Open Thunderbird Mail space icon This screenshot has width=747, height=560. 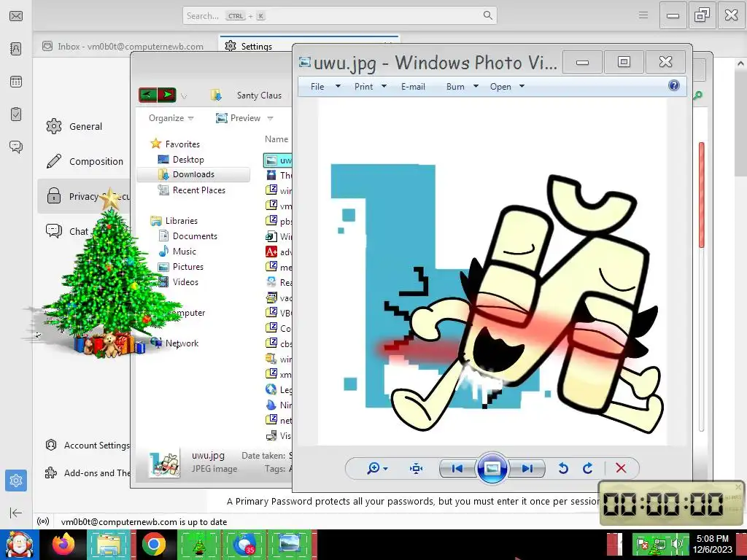(16, 16)
